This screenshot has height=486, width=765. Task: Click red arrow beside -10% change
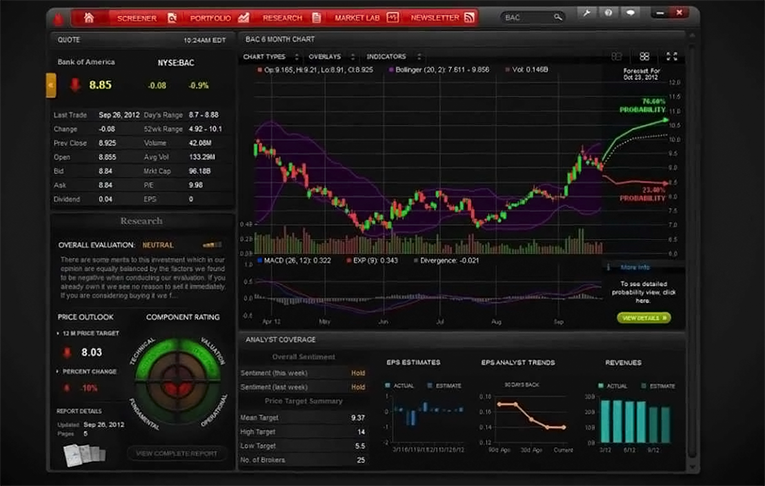click(x=67, y=388)
